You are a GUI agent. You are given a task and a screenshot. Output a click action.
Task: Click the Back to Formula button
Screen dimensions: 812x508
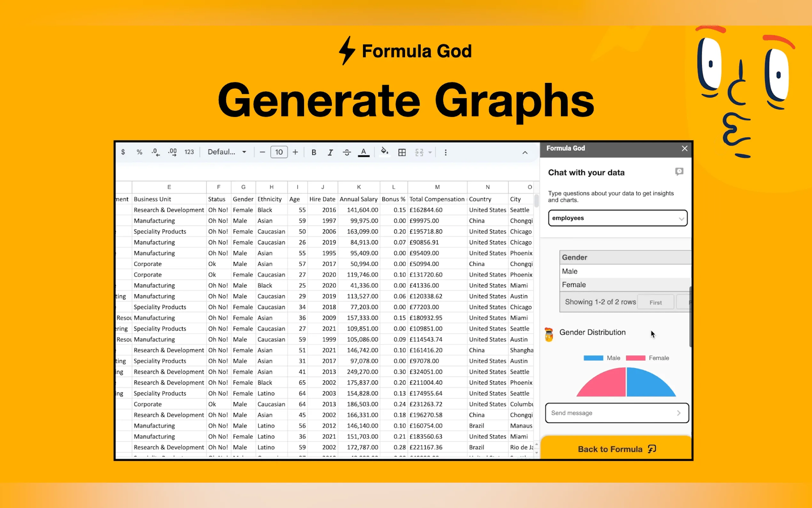tap(616, 449)
